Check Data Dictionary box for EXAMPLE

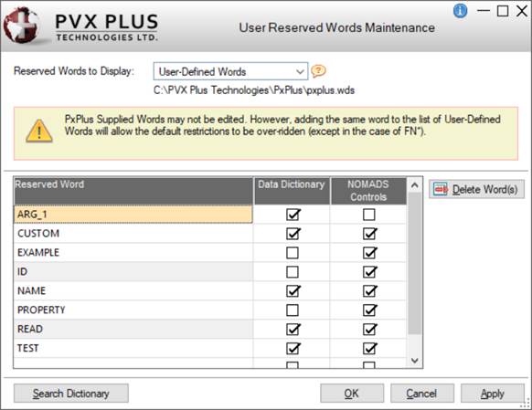(293, 253)
